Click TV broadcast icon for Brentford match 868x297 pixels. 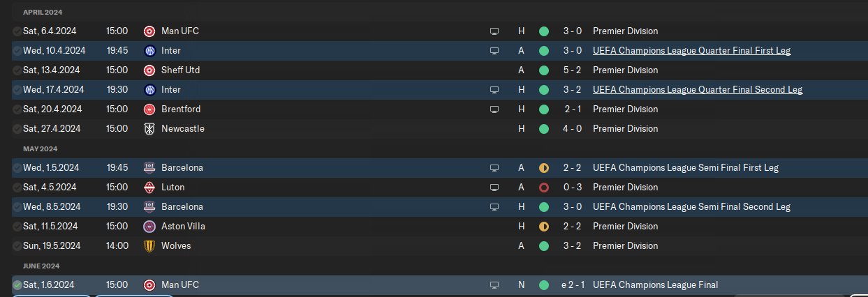494,109
